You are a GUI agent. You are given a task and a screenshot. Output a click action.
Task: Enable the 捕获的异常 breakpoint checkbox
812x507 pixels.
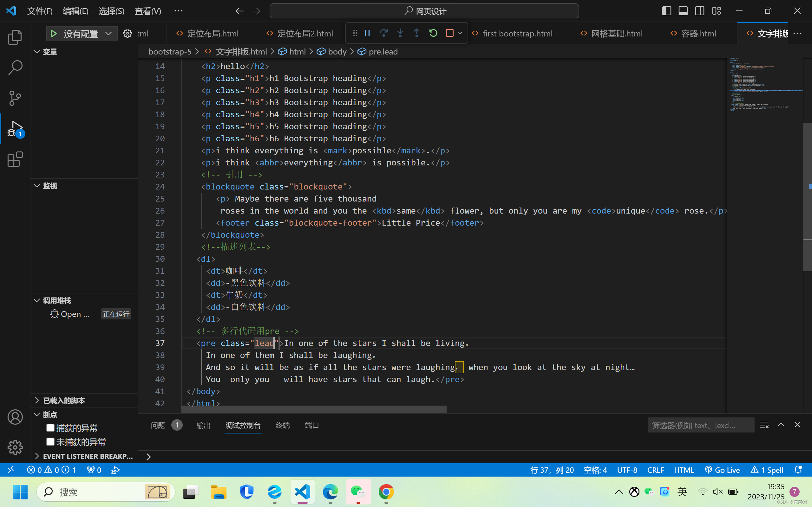pyautogui.click(x=50, y=428)
